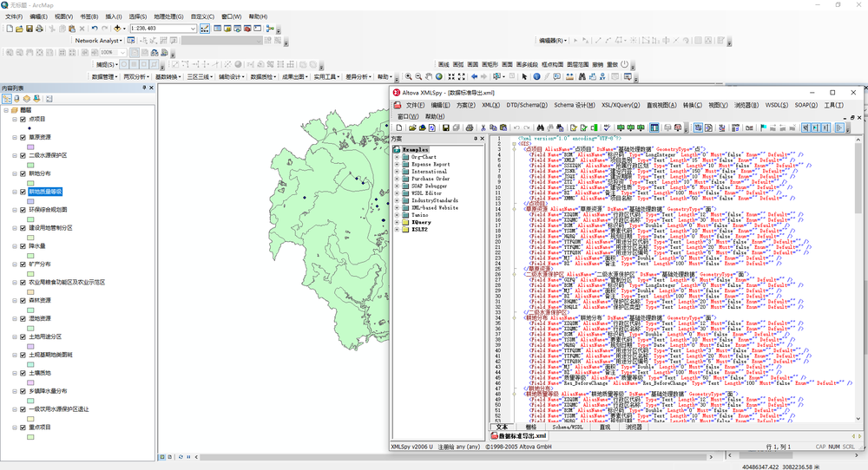The image size is (868, 470).
Task: Open DTD/Schema(D) menu in XMLSpy
Action: (527, 105)
